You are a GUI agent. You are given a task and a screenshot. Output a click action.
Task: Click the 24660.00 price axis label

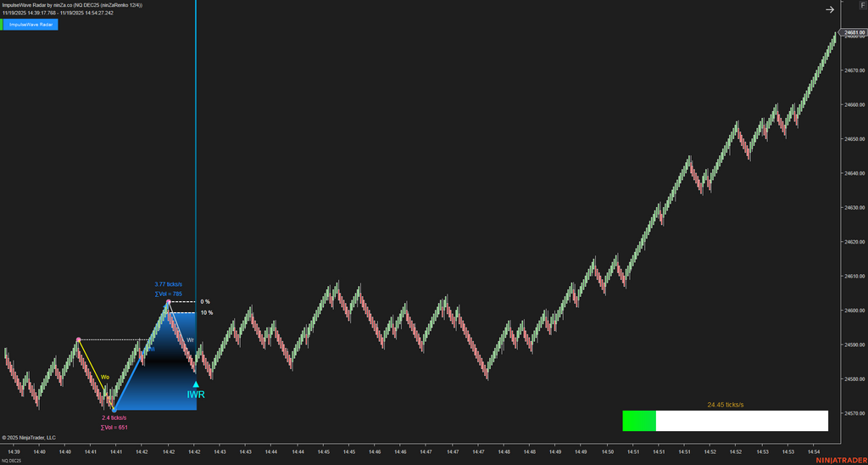[x=854, y=104]
